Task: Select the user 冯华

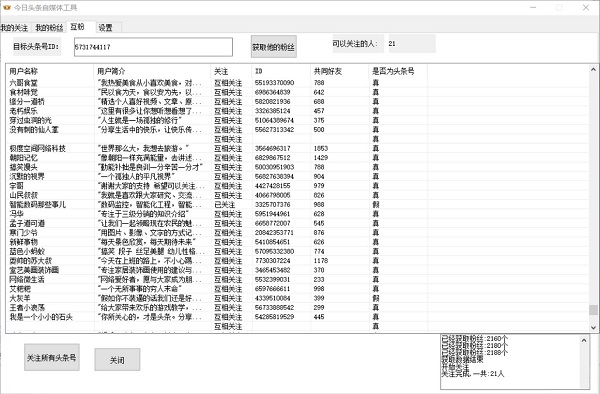Action: point(16,214)
